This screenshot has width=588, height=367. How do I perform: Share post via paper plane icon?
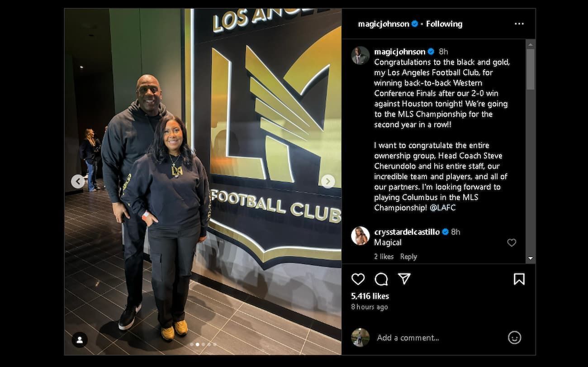tap(404, 279)
